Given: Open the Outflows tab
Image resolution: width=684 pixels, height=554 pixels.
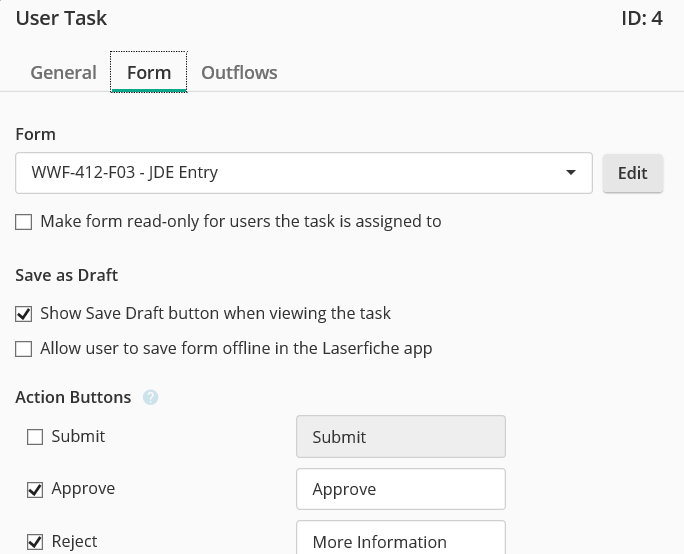Looking at the screenshot, I should tap(239, 73).
